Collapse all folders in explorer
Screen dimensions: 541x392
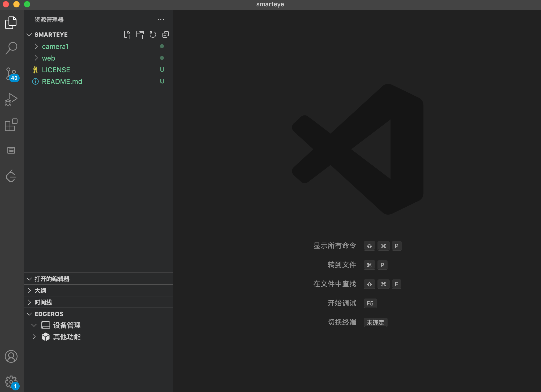tap(166, 35)
